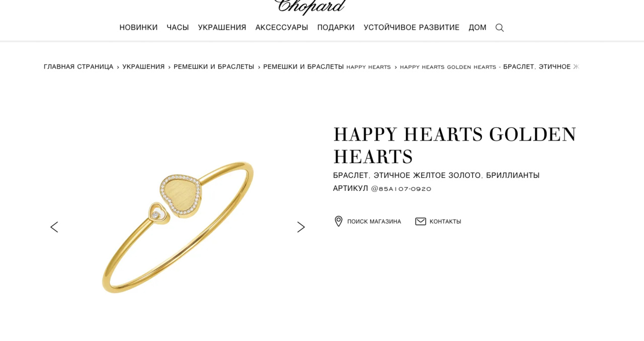Click the Chopard logo
Screen dimensions: 644x341
pyautogui.click(x=310, y=6)
